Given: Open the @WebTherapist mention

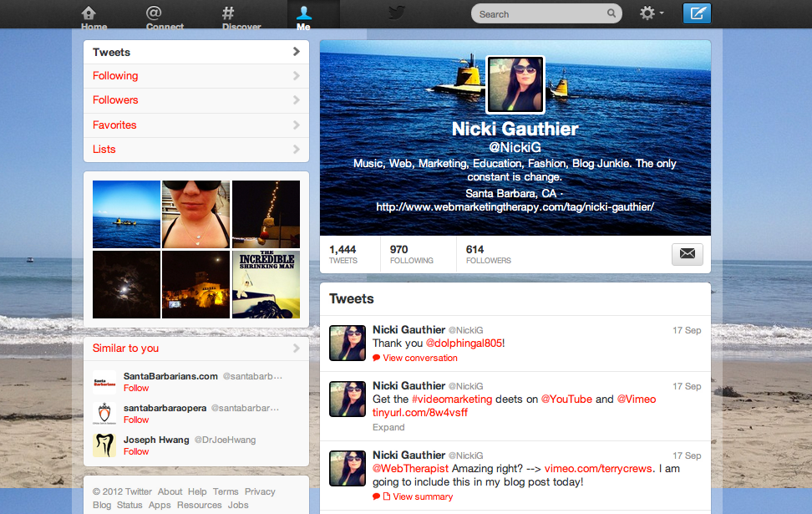Looking at the screenshot, I should pyautogui.click(x=411, y=469).
